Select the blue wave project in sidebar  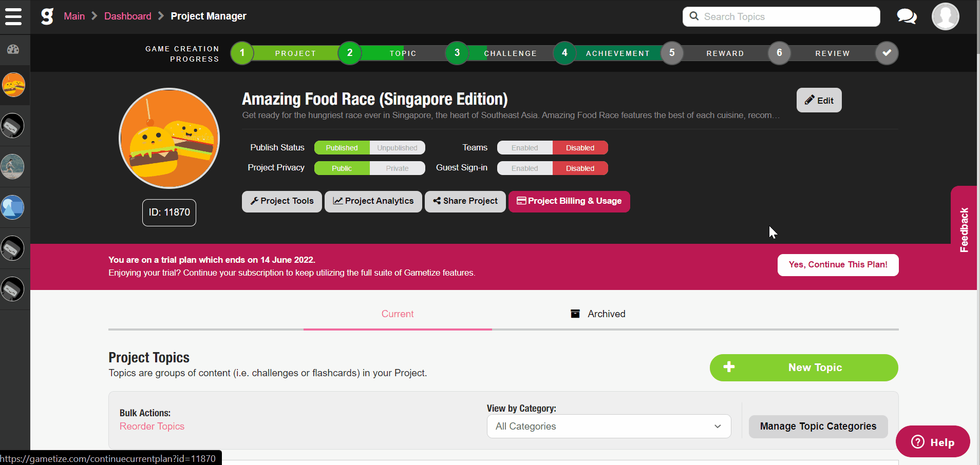tap(13, 208)
